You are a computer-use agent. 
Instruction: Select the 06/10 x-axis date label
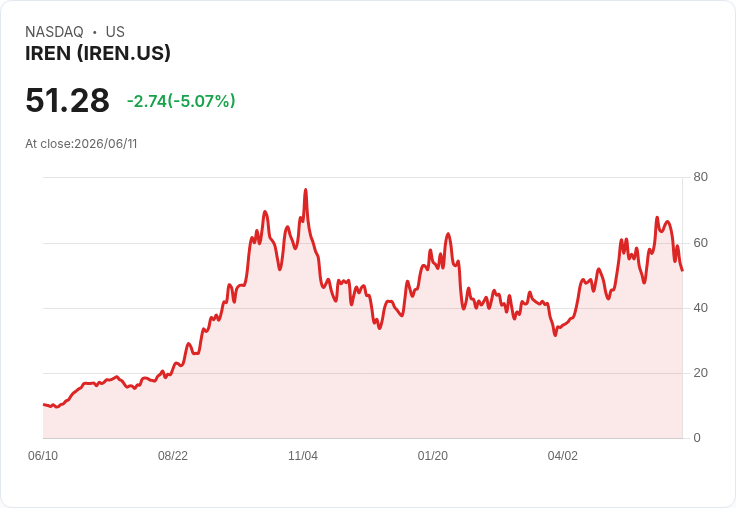coord(43,455)
